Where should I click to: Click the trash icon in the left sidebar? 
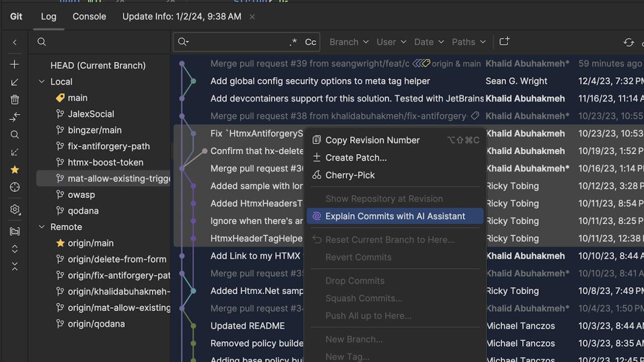[14, 100]
